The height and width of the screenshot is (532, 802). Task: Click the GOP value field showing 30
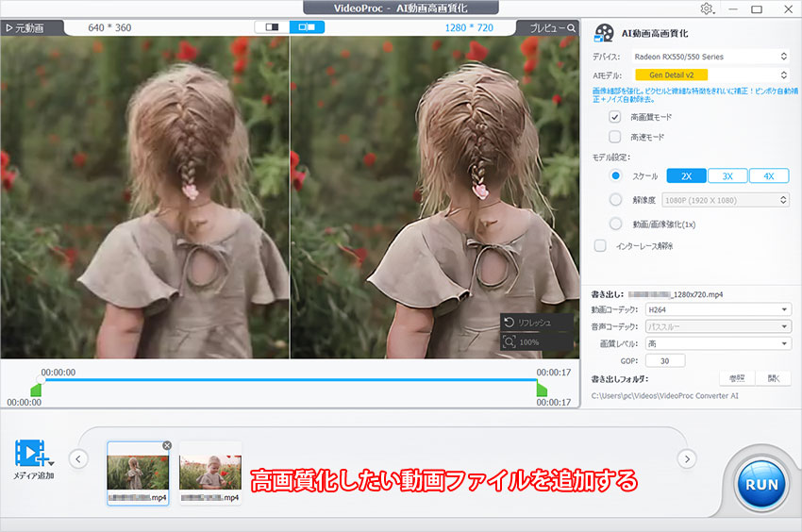point(665,360)
